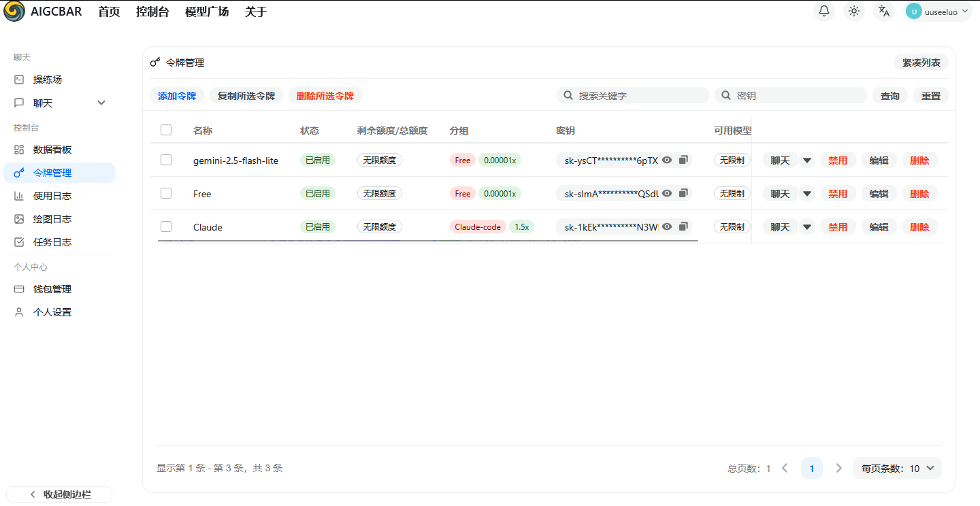980x506 pixels.
Task: Select page 1 in pagination
Action: pos(812,468)
